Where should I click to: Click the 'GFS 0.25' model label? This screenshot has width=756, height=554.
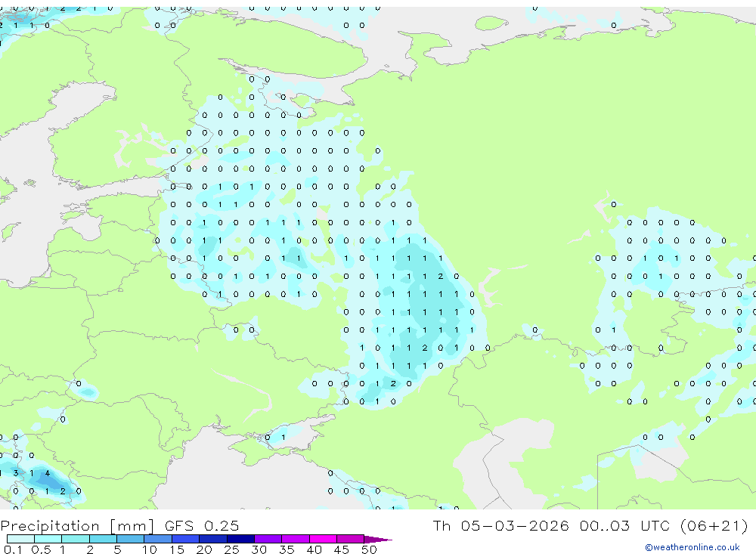[202, 525]
